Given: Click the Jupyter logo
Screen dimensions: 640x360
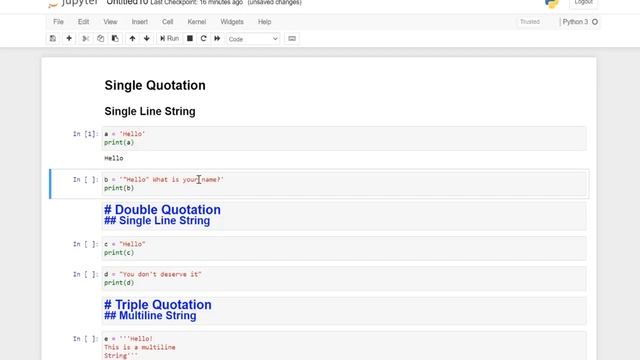Looking at the screenshot, I should coord(73,3).
